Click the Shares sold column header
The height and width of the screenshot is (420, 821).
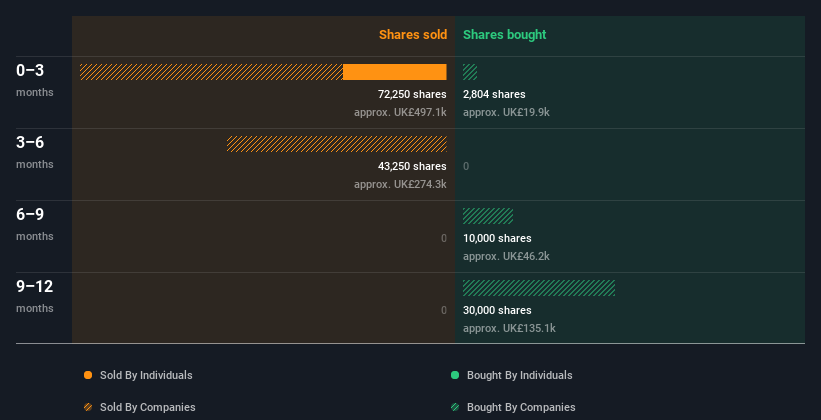click(413, 35)
